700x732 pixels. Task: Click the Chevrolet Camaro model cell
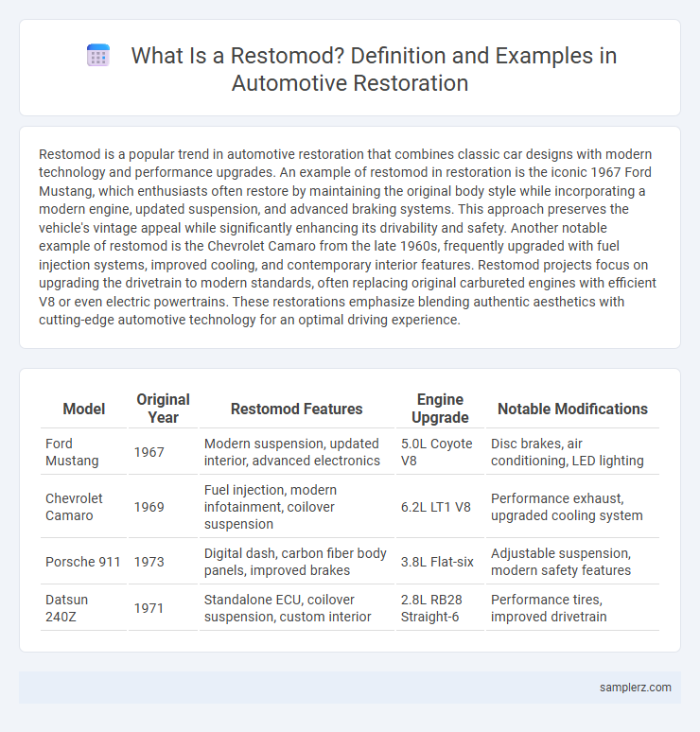click(x=83, y=507)
